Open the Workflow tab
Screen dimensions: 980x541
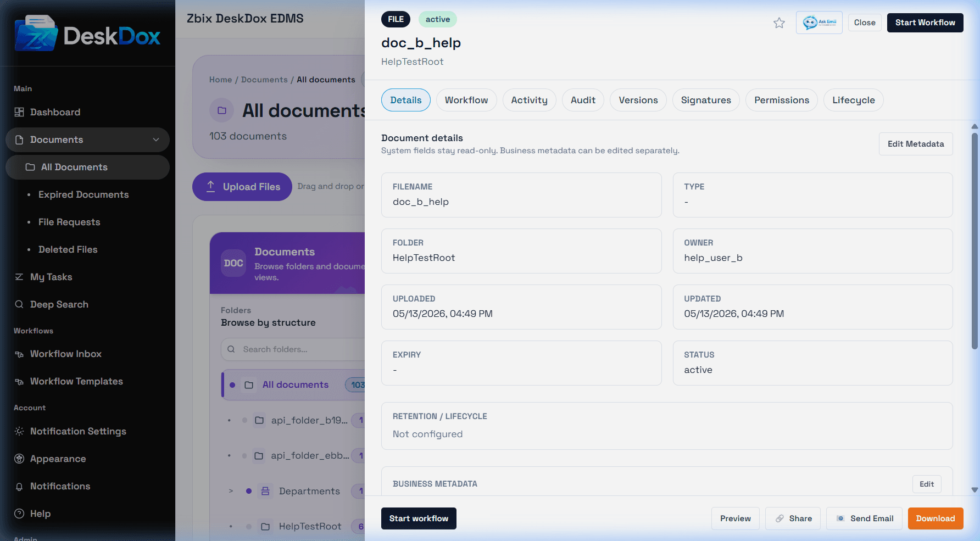click(466, 100)
